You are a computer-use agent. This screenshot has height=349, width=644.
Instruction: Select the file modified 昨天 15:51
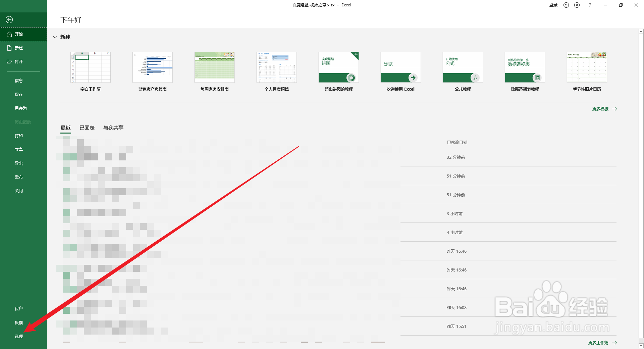point(339,327)
